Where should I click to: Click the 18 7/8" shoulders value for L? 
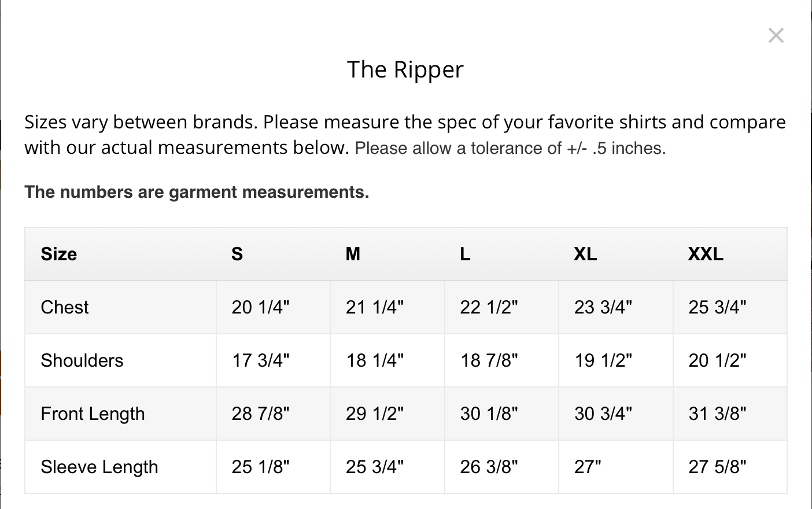pos(489,360)
